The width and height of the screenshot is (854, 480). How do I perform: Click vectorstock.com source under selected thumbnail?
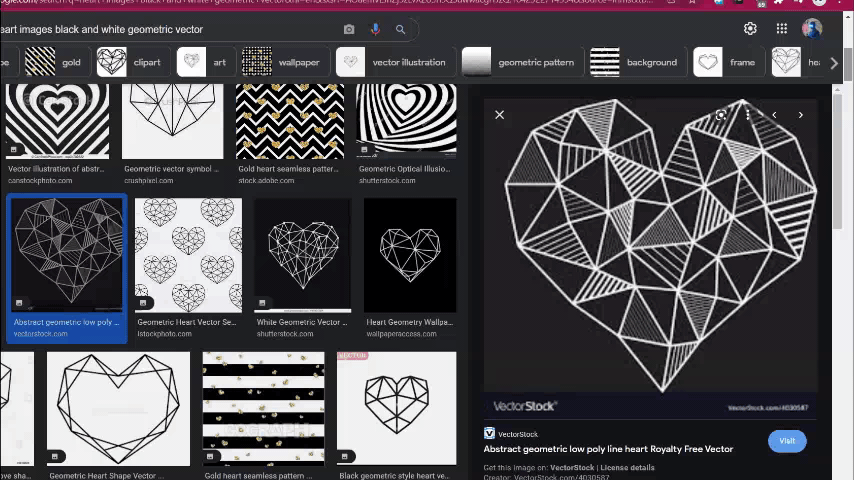click(x=41, y=334)
